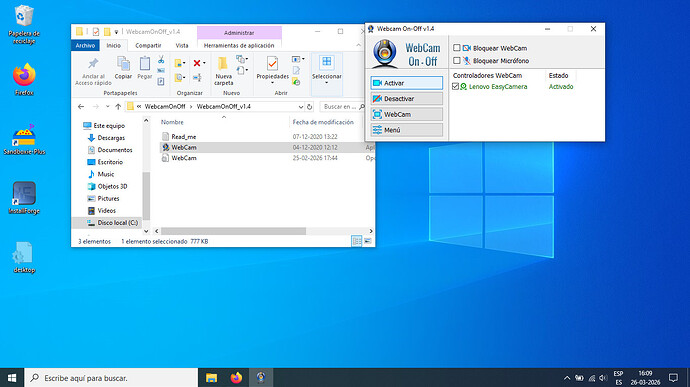Switch to large icons view in status bar
Screen dimensions: 690x387
click(x=368, y=241)
